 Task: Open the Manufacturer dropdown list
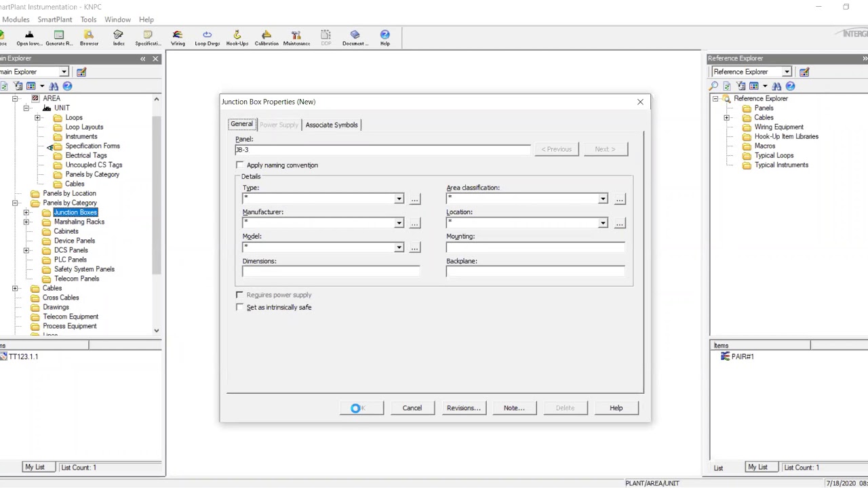tap(399, 223)
